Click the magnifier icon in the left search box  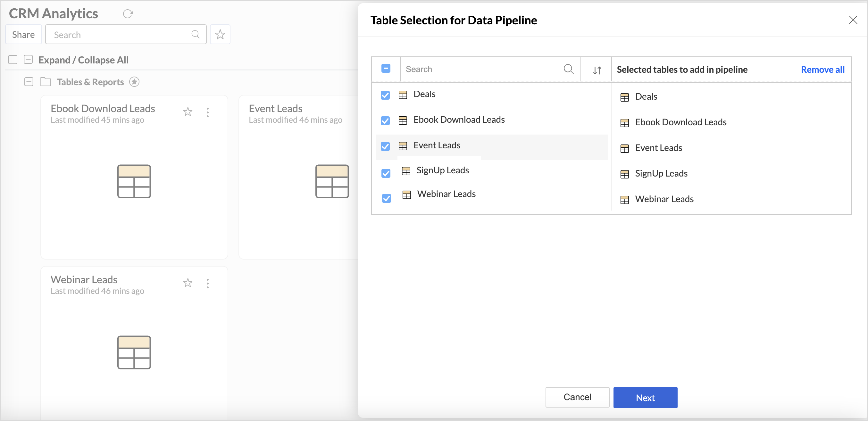196,34
